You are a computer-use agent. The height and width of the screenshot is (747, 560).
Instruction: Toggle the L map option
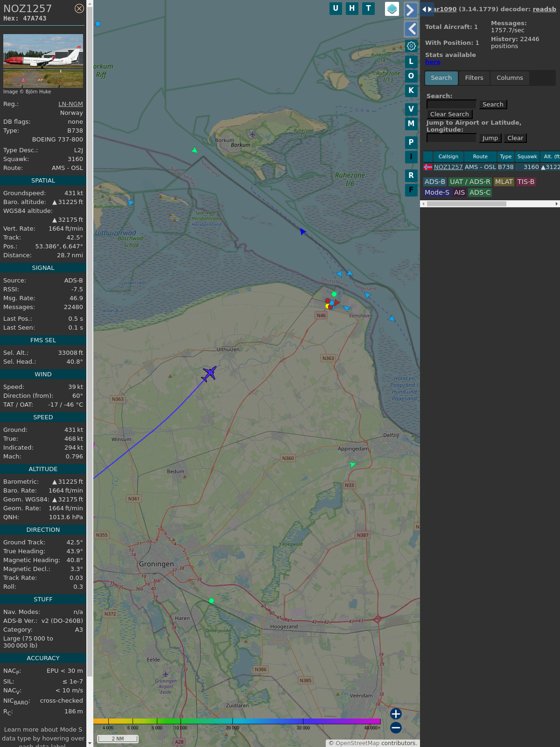(x=411, y=62)
